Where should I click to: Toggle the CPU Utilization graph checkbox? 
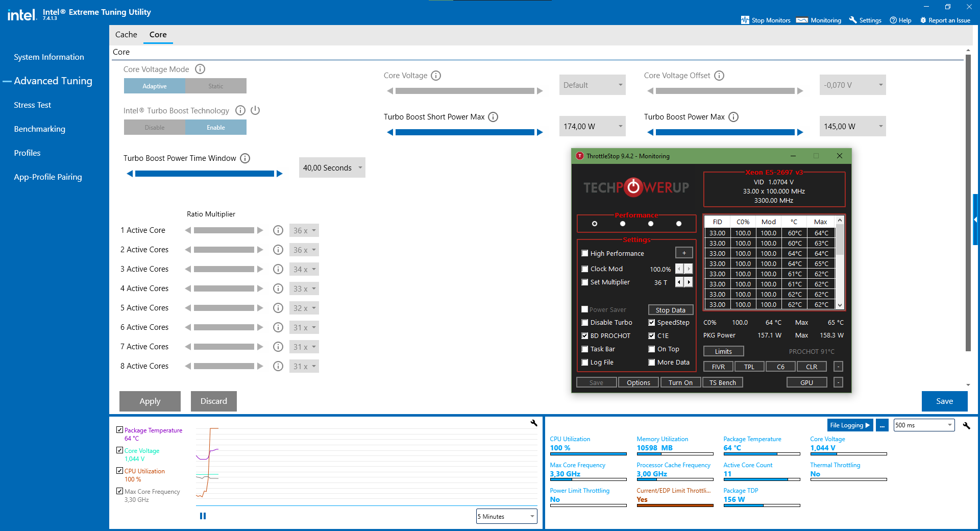pos(119,471)
